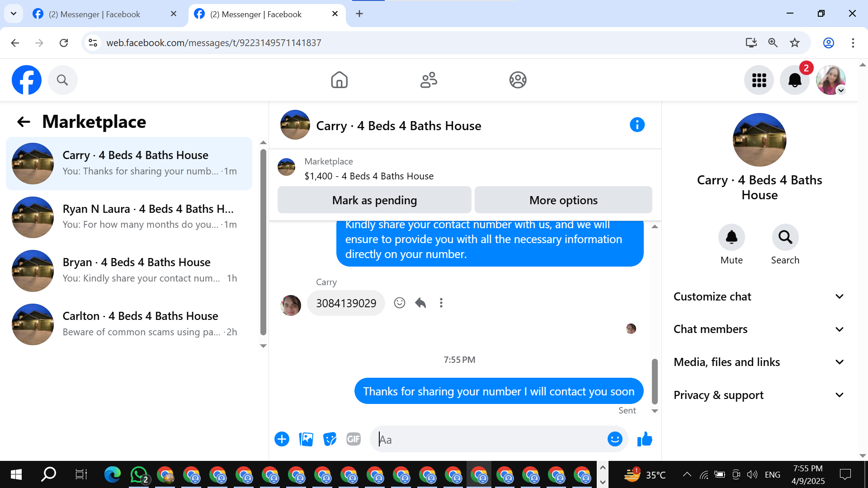
Task: Open the Facebook menu grid icon
Action: click(759, 80)
